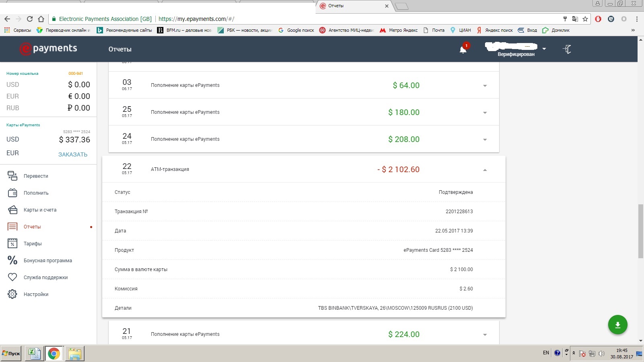This screenshot has height=362, width=644.
Task: Click the green download report button
Action: pos(617,325)
